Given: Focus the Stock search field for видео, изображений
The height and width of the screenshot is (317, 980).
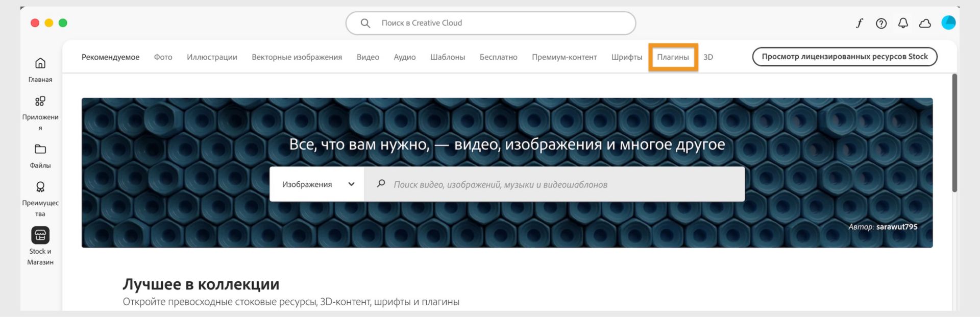Looking at the screenshot, I should point(555,184).
